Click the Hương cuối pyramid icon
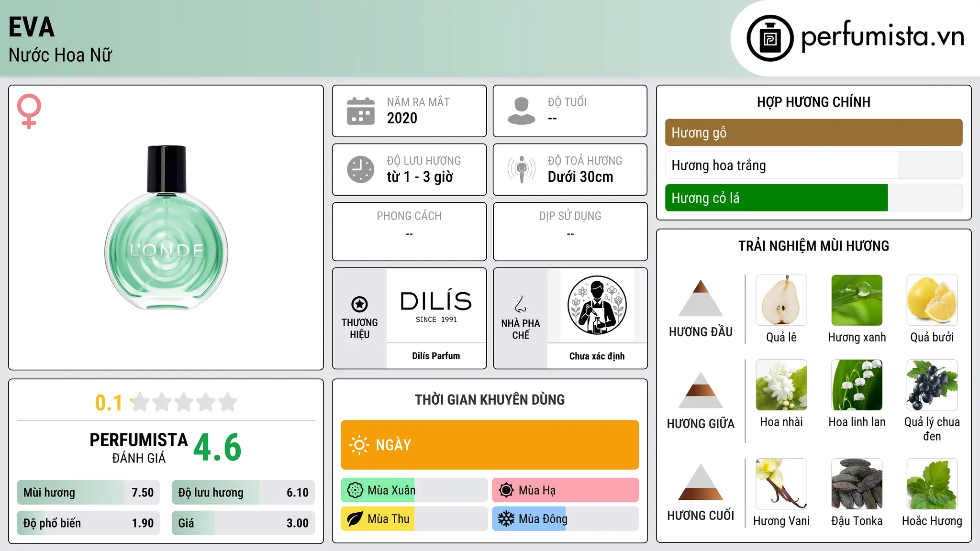The height and width of the screenshot is (551, 980). click(701, 482)
